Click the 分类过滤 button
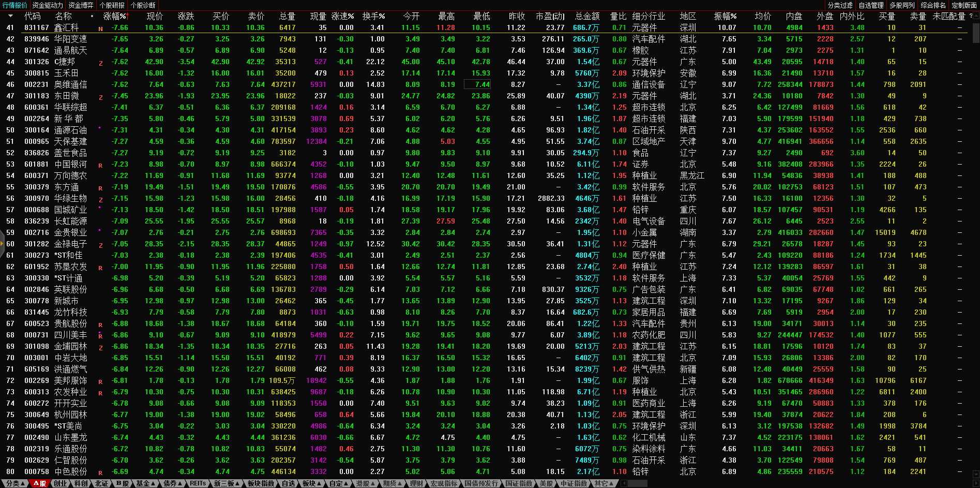980x488 pixels. coord(840,5)
